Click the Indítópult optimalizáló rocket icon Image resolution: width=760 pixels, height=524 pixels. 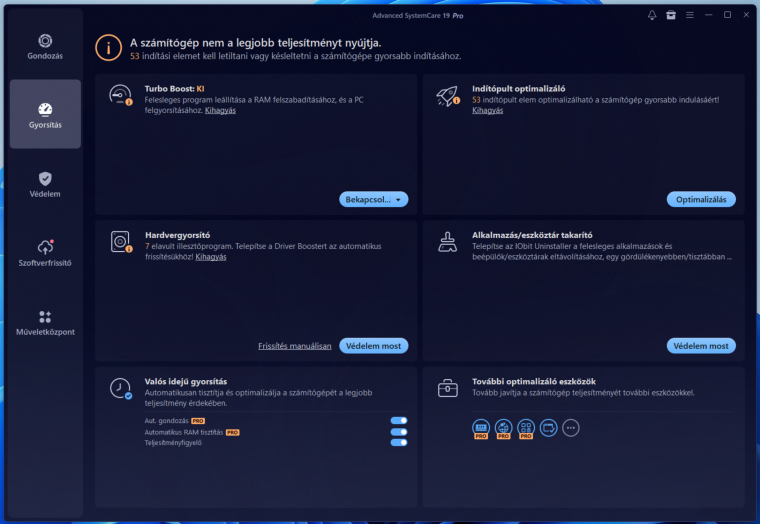[447, 96]
